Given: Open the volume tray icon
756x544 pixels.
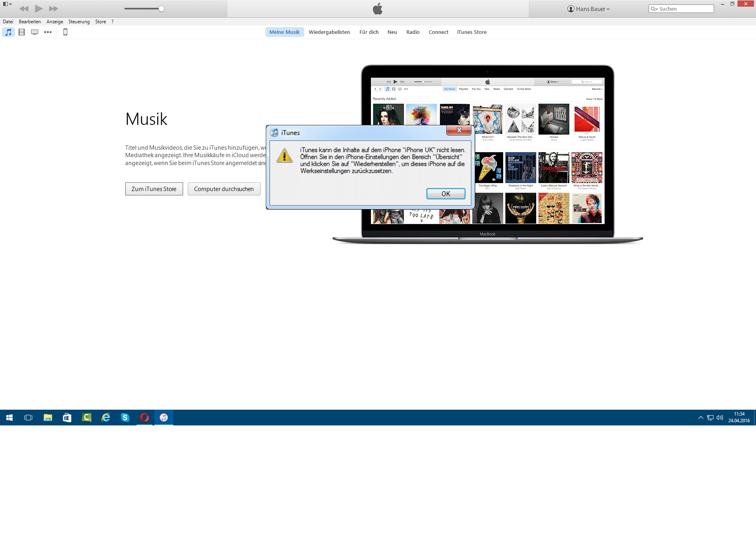Looking at the screenshot, I should point(720,418).
